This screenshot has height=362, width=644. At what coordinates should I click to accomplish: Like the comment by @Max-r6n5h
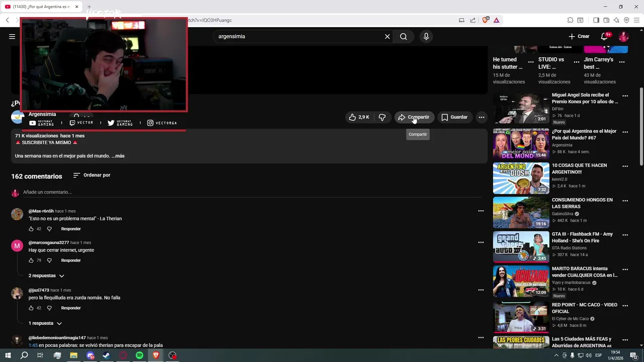click(x=31, y=229)
